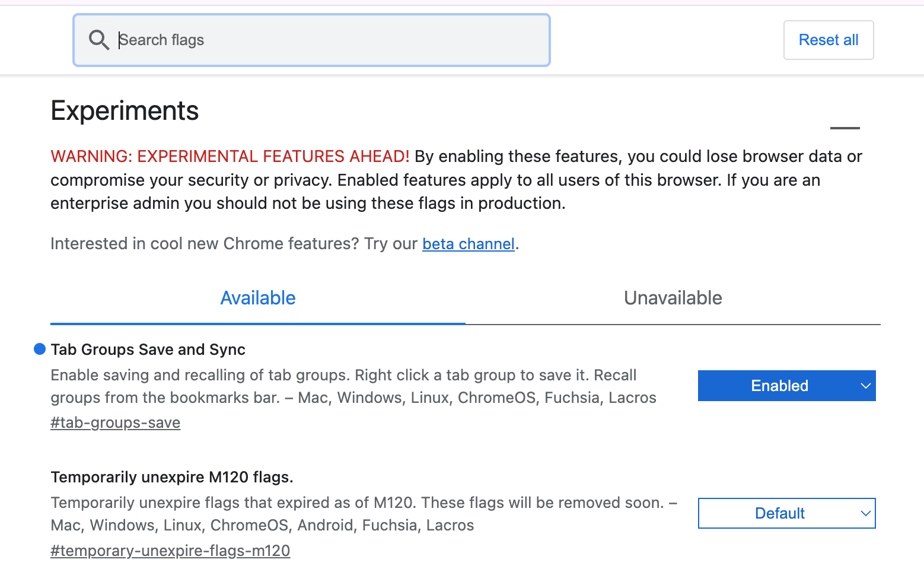Switch to the Unavailable tab
Image resolution: width=924 pixels, height=572 pixels.
coord(673,298)
